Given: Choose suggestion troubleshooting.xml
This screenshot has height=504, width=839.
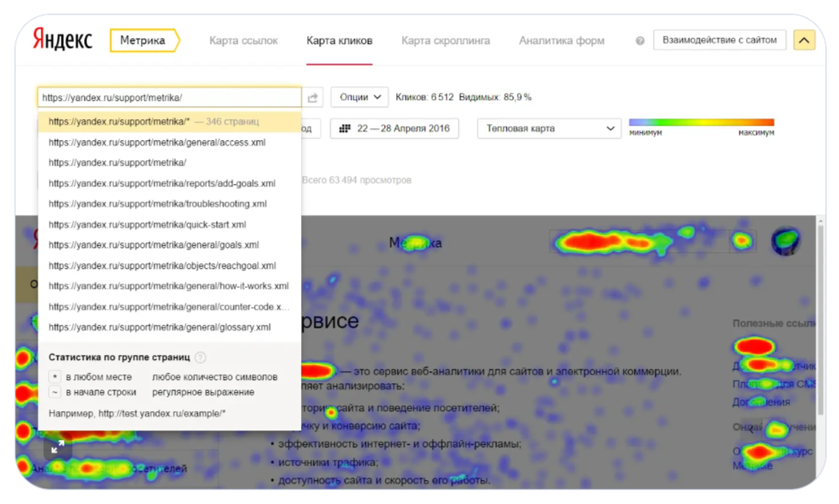Looking at the screenshot, I should (x=169, y=204).
